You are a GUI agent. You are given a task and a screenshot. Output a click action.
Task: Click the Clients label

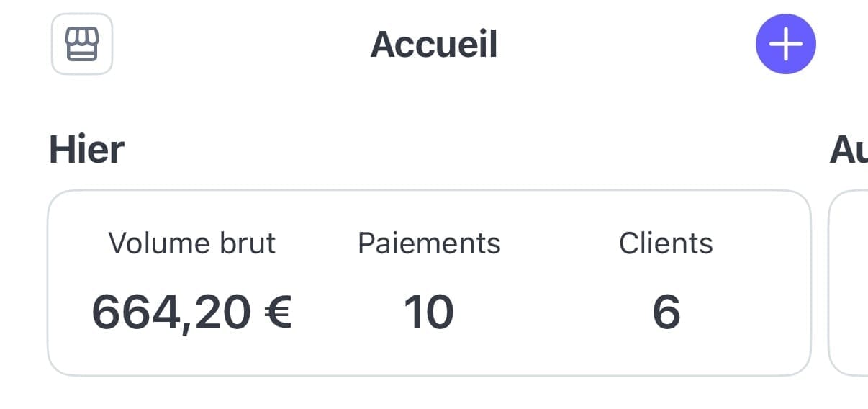point(666,243)
